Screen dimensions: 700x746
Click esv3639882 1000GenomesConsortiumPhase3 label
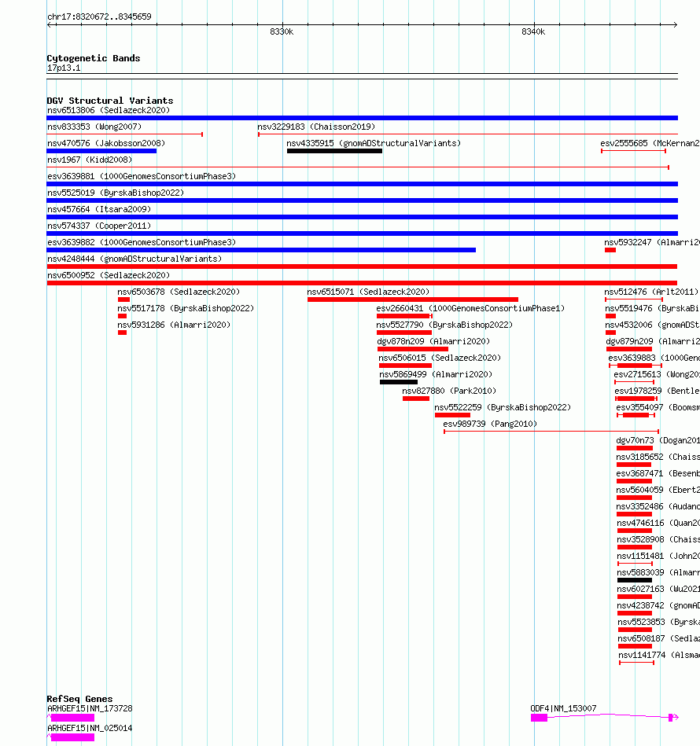pyautogui.click(x=142, y=242)
